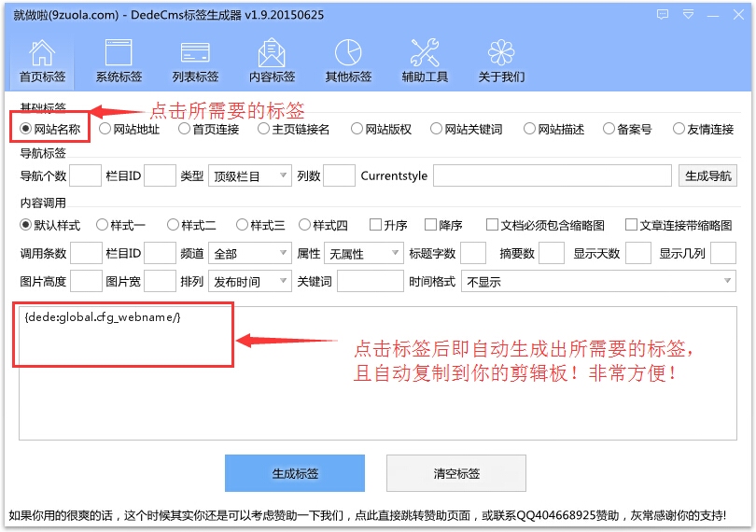Open the 内容标签 envelope icon tab
756x532 pixels.
(x=272, y=62)
